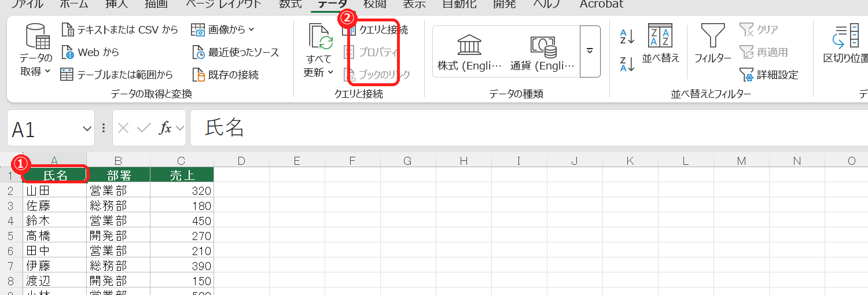Click the cancel X in formula bar
Screen dimensions: 868x295
pos(123,128)
